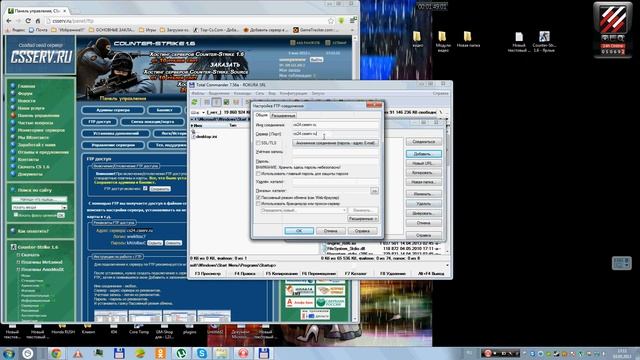Toggle the SSL/TLS checkbox
Image resolution: width=640 pixels, height=360 pixels.
click(x=258, y=143)
